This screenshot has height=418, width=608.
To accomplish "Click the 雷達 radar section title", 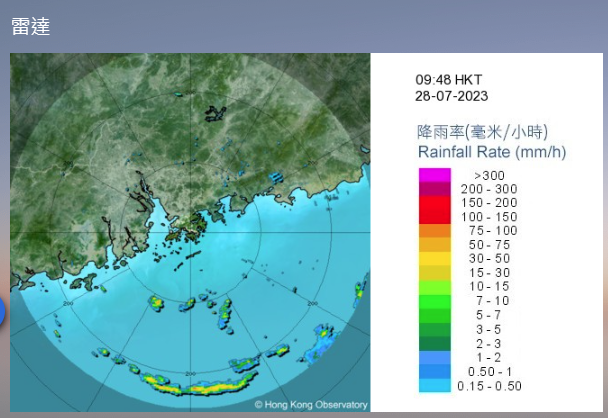I will [31, 27].
